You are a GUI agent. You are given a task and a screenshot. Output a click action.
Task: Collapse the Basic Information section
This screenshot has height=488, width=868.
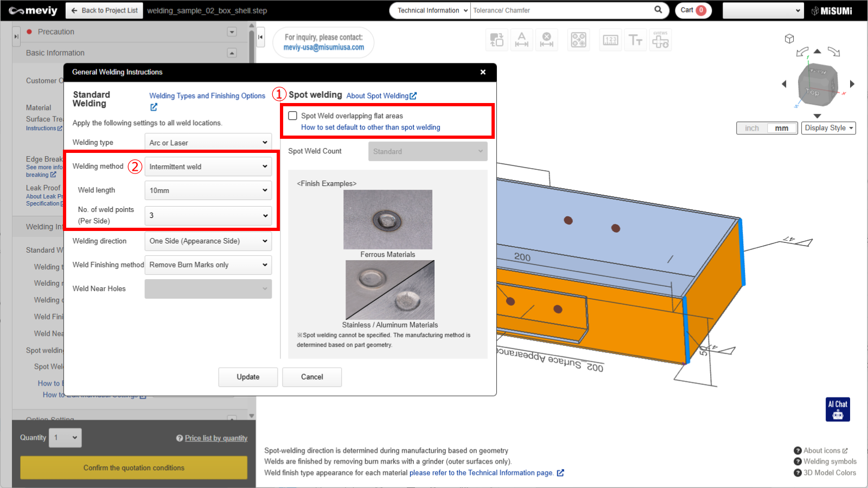232,53
